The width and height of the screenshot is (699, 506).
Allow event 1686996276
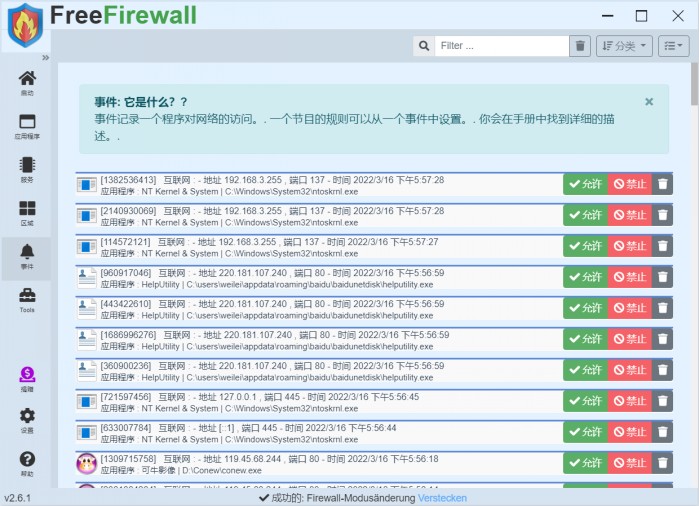pos(585,339)
